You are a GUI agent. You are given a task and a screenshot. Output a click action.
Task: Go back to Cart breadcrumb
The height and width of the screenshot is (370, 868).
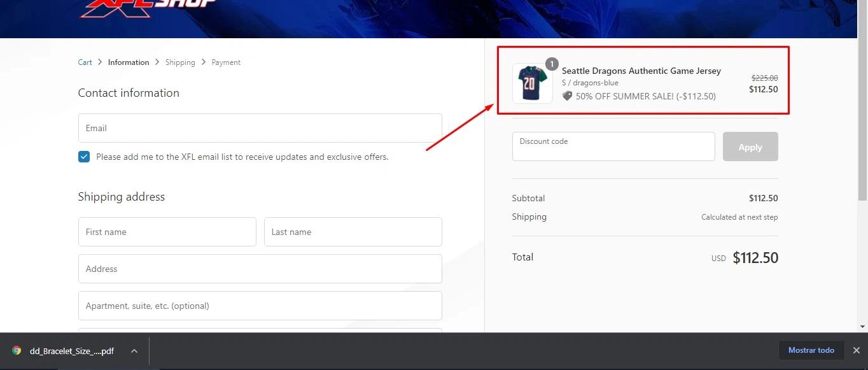(85, 62)
